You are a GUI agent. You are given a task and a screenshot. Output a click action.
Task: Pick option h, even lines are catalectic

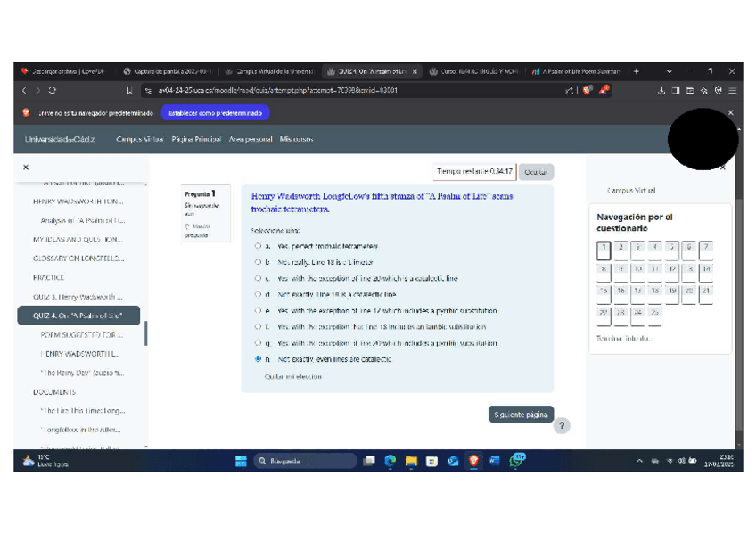tap(258, 359)
